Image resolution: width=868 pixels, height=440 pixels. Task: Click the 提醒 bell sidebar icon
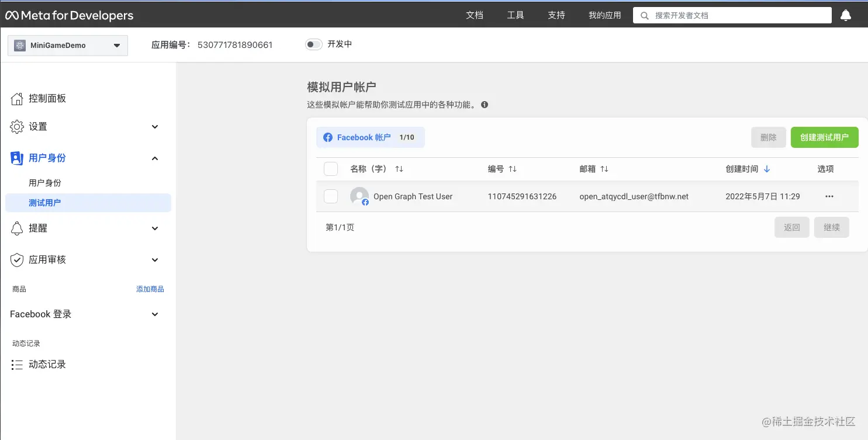pos(18,228)
